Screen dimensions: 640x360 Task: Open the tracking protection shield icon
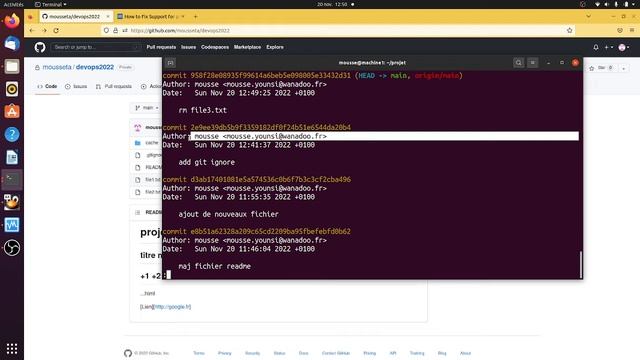(106, 31)
